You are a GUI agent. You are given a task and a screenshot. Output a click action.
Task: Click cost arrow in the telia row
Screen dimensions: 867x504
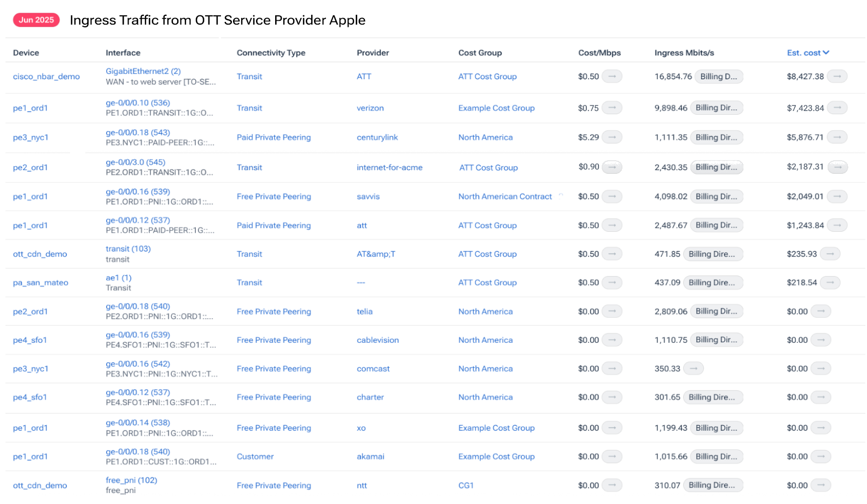(x=612, y=311)
